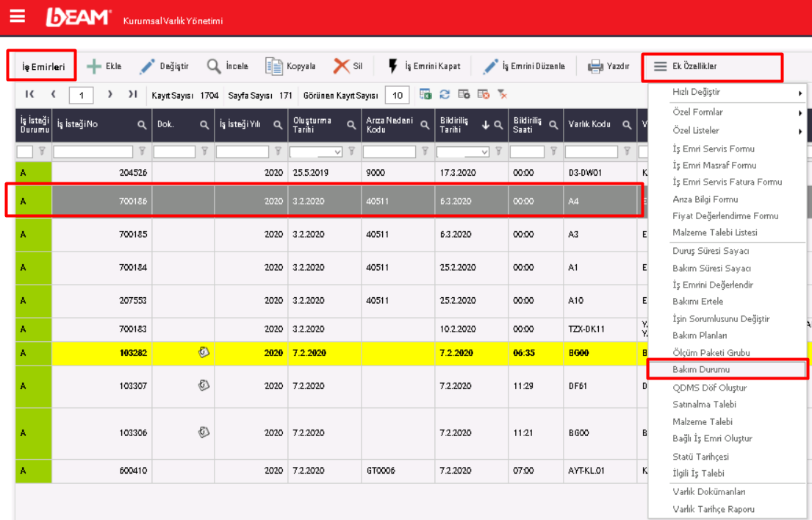
Task: Click the page number input field
Action: [x=82, y=95]
